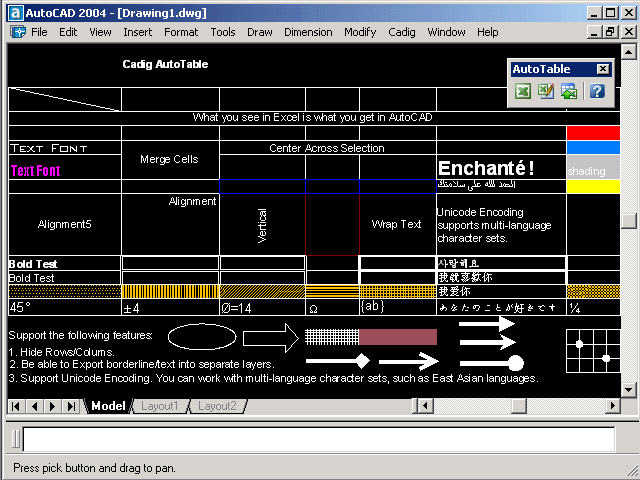Open the Dimension menu
The image size is (640, 480).
(x=308, y=32)
